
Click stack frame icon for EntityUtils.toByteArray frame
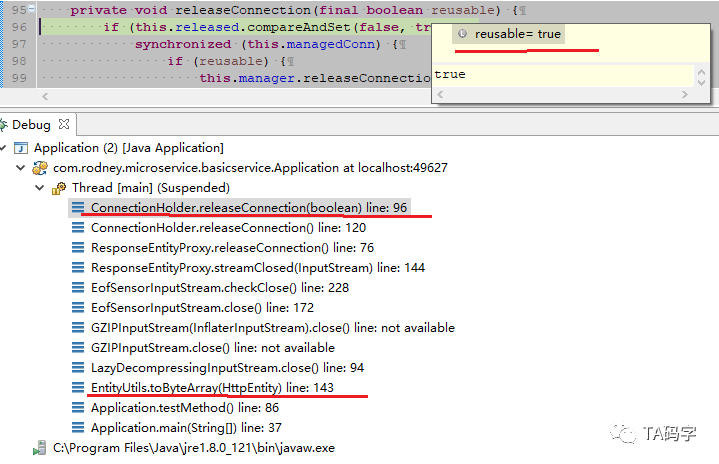pyautogui.click(x=78, y=388)
